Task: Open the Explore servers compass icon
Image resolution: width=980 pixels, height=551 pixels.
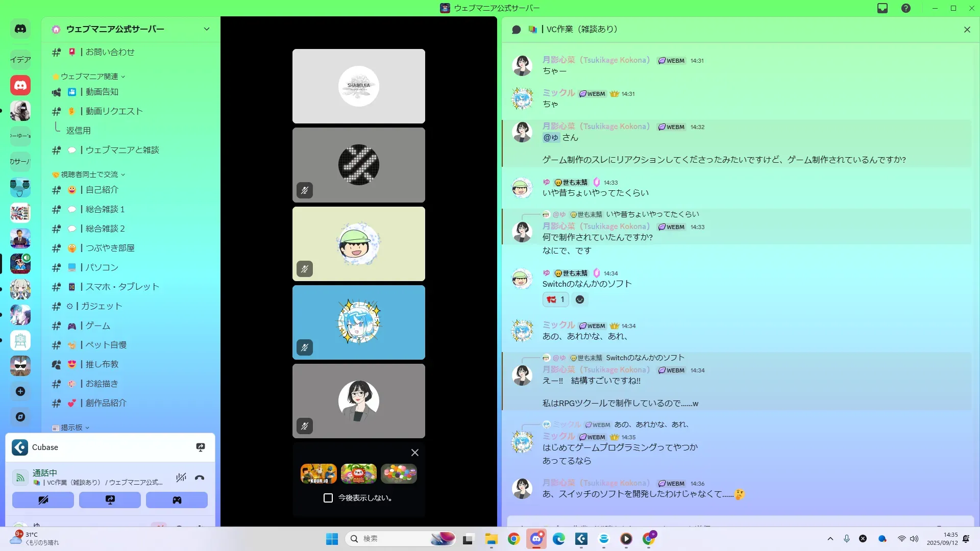Action: 20,417
